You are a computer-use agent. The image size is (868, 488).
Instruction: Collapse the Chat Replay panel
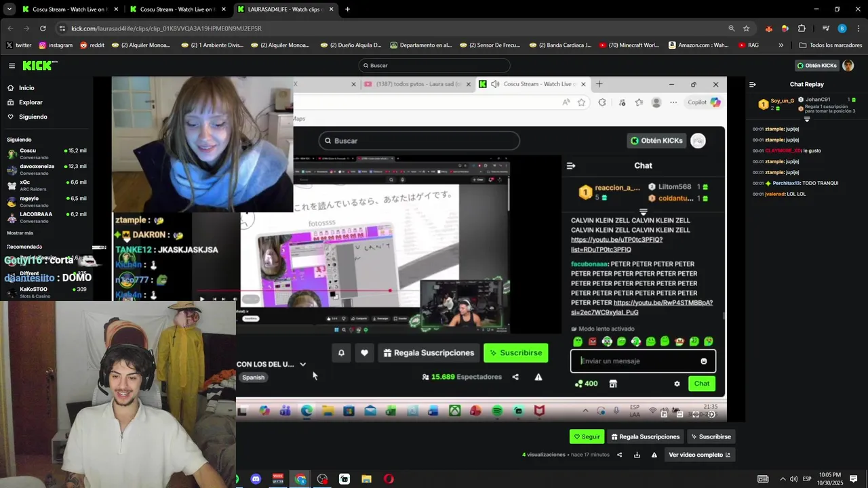(752, 85)
